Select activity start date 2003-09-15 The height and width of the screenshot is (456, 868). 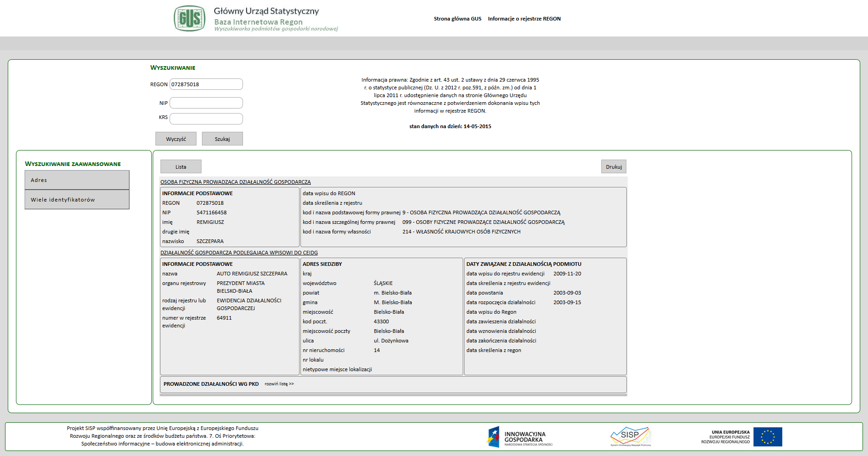[567, 302]
